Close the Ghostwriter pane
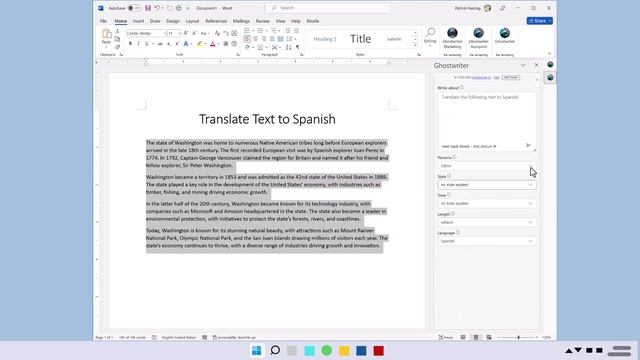 pyautogui.click(x=536, y=65)
